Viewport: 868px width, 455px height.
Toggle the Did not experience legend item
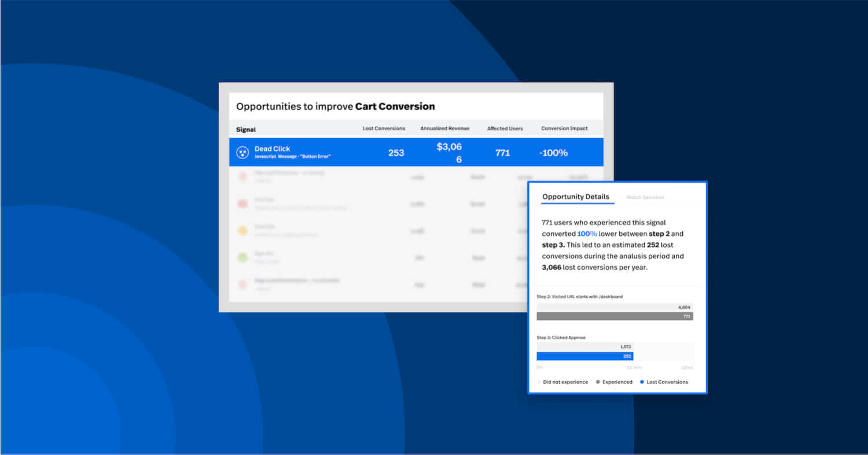(x=562, y=382)
